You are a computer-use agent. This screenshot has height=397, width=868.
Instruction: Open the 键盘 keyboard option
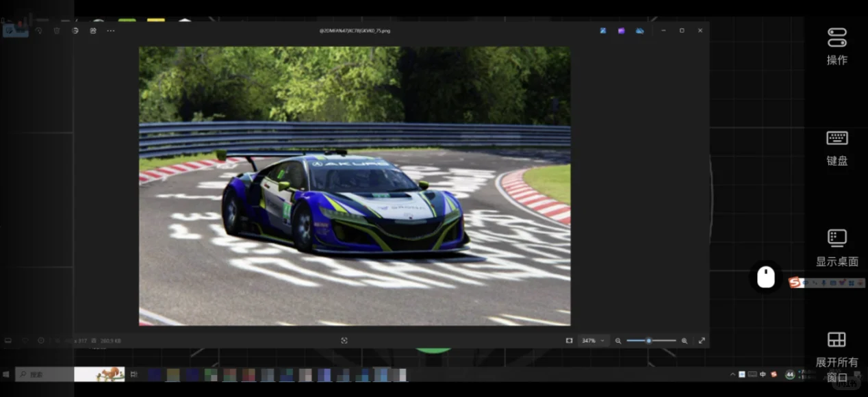tap(837, 148)
